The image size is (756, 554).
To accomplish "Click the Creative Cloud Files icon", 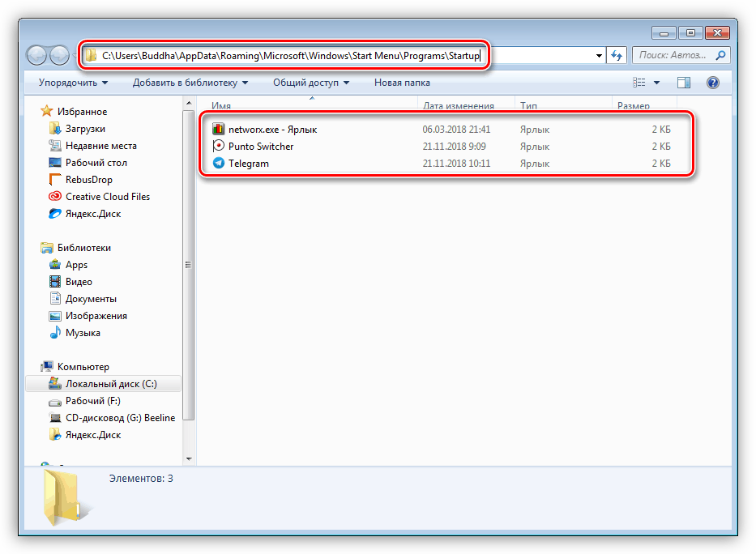I will [x=55, y=196].
